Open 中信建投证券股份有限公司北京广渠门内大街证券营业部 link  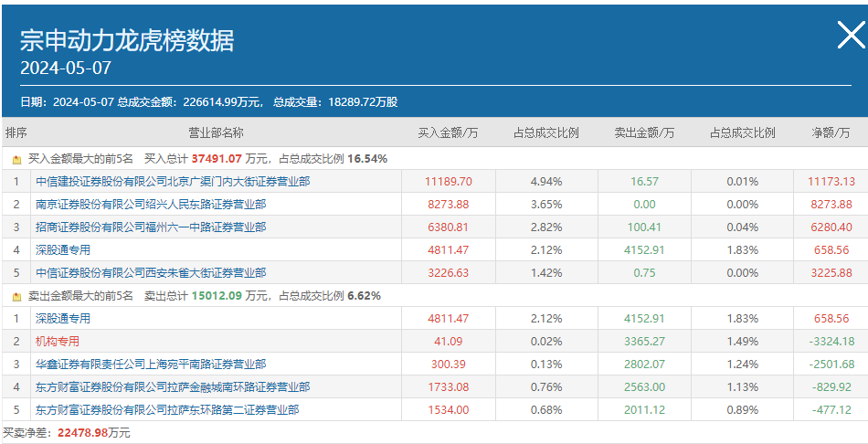(173, 182)
